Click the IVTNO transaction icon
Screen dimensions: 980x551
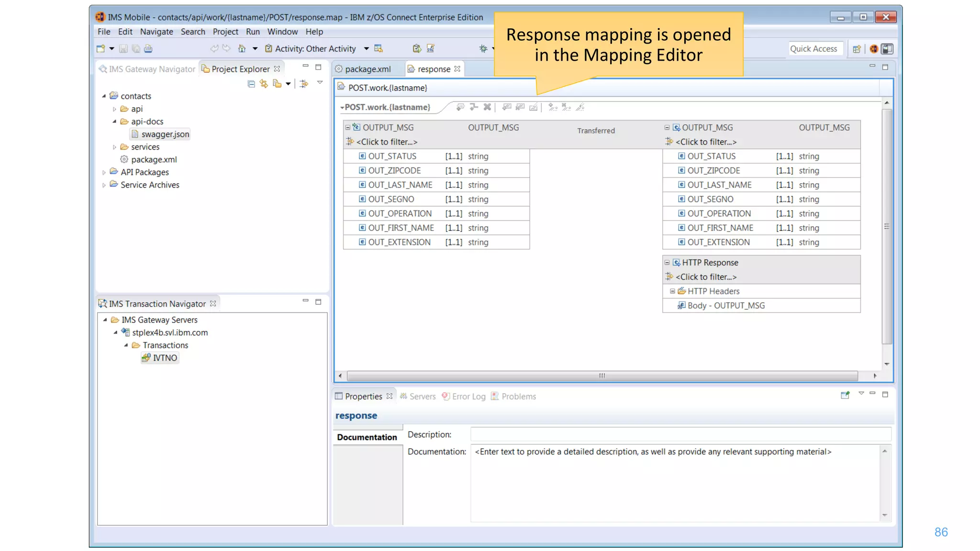click(x=146, y=357)
